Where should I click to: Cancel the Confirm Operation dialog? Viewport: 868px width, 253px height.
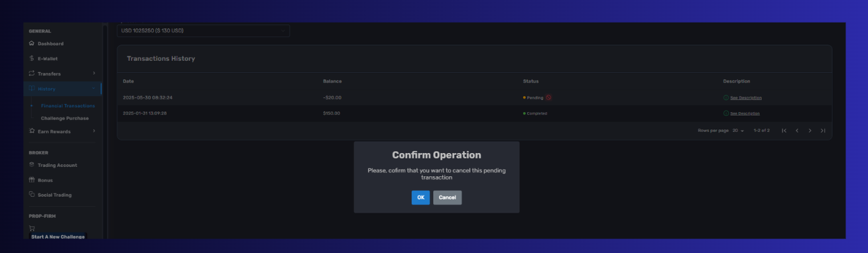(x=448, y=197)
